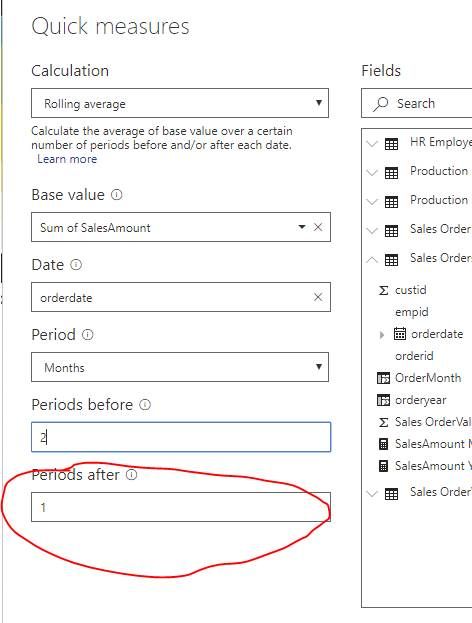Click the calendar icon for orderdate
Image resolution: width=472 pixels, height=623 pixels.
pyautogui.click(x=400, y=333)
